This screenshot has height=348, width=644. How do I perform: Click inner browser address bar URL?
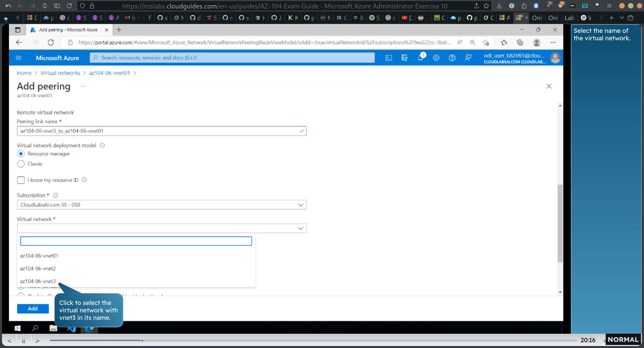click(x=265, y=42)
